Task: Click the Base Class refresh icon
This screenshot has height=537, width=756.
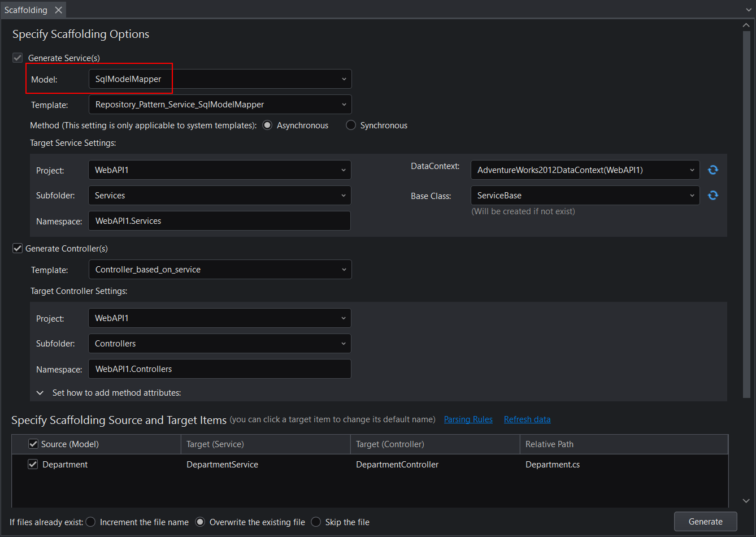Action: (x=713, y=195)
